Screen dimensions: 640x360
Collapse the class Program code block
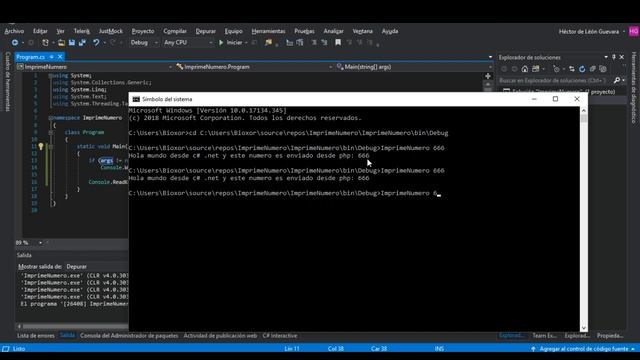coord(51,132)
